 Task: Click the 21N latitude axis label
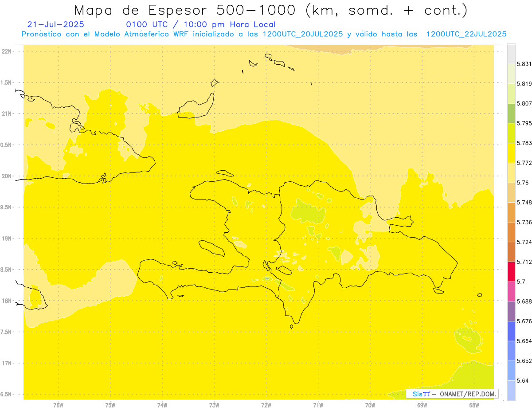click(x=7, y=114)
